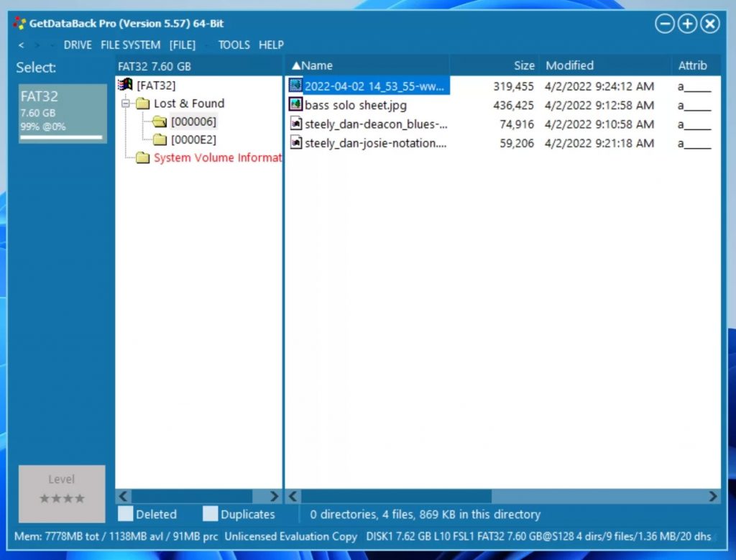Click the Level four-star rating button

pos(61,494)
